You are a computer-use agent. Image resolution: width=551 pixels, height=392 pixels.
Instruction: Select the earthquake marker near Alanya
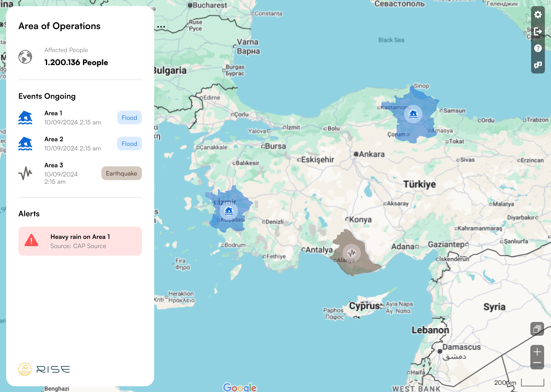click(352, 253)
